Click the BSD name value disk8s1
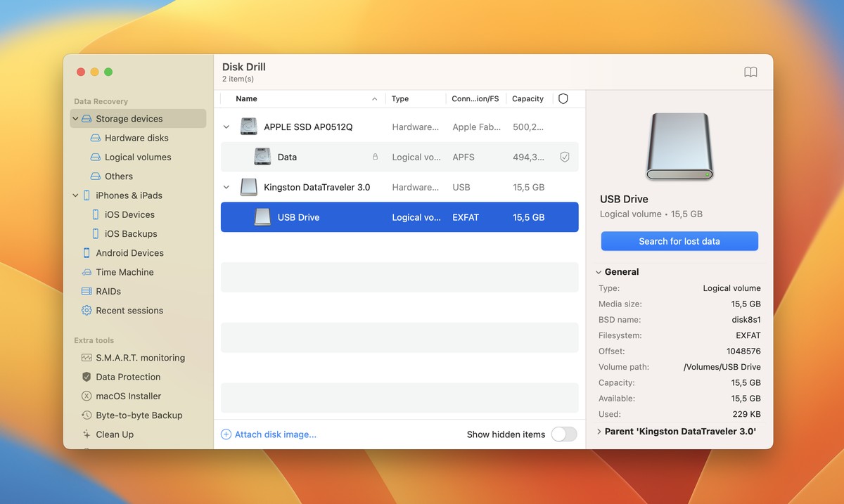The height and width of the screenshot is (504, 844). [746, 320]
